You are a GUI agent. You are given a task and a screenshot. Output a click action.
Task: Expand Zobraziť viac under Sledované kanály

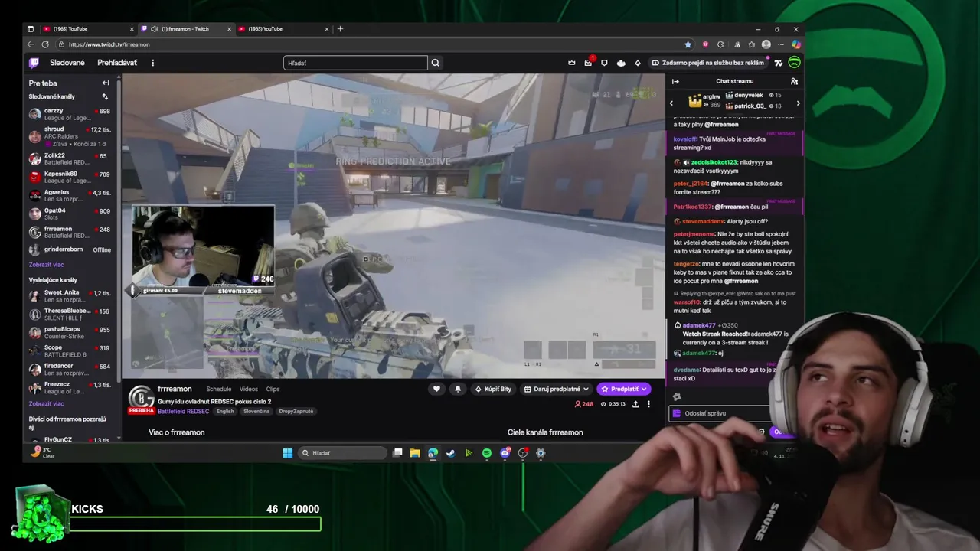46,265
